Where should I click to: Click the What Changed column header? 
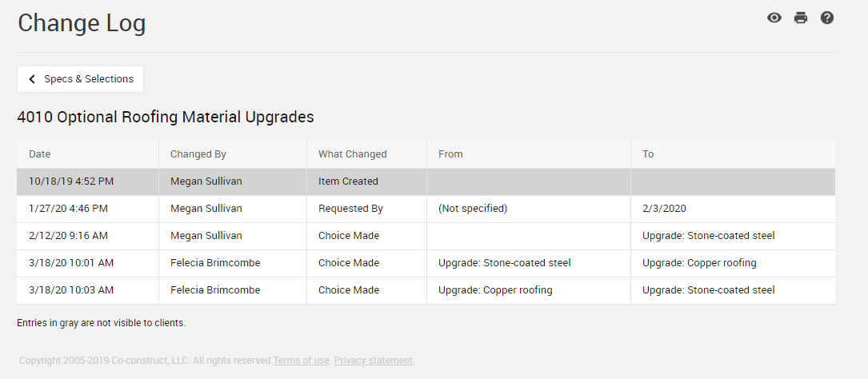[x=352, y=154]
